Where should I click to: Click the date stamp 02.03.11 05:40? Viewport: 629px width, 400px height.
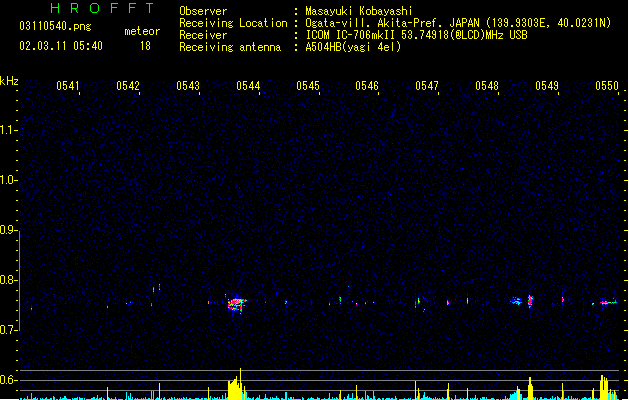click(x=61, y=46)
